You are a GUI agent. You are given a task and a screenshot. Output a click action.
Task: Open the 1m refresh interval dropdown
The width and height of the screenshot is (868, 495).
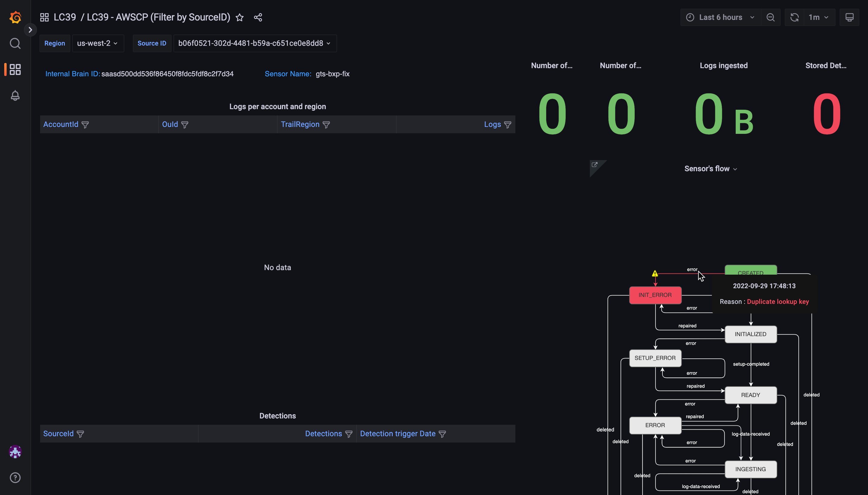(819, 17)
